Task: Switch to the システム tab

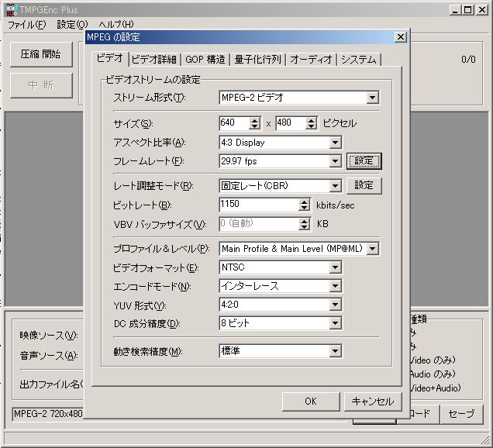Action: (x=359, y=60)
